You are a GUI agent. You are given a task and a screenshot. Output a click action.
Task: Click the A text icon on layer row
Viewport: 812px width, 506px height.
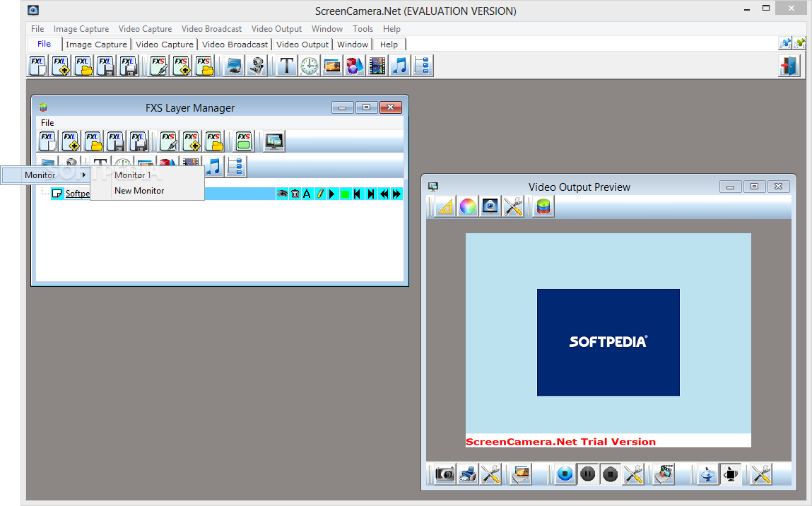[x=307, y=194]
